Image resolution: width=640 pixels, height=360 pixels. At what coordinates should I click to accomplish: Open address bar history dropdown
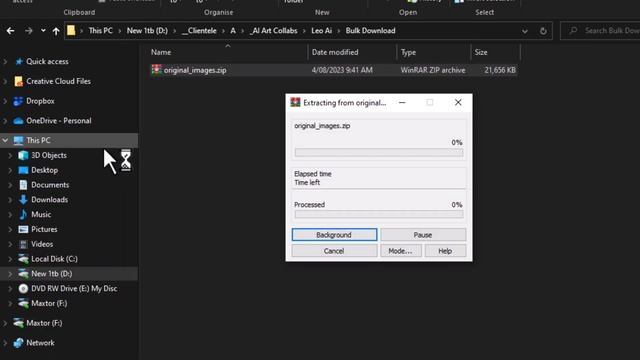tap(524, 31)
